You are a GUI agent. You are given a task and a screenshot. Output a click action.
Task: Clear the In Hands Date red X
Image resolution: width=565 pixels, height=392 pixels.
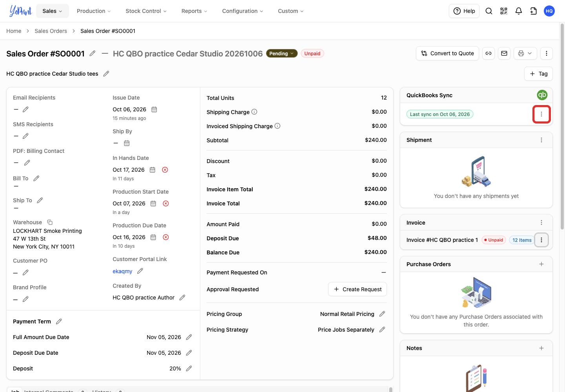165,170
